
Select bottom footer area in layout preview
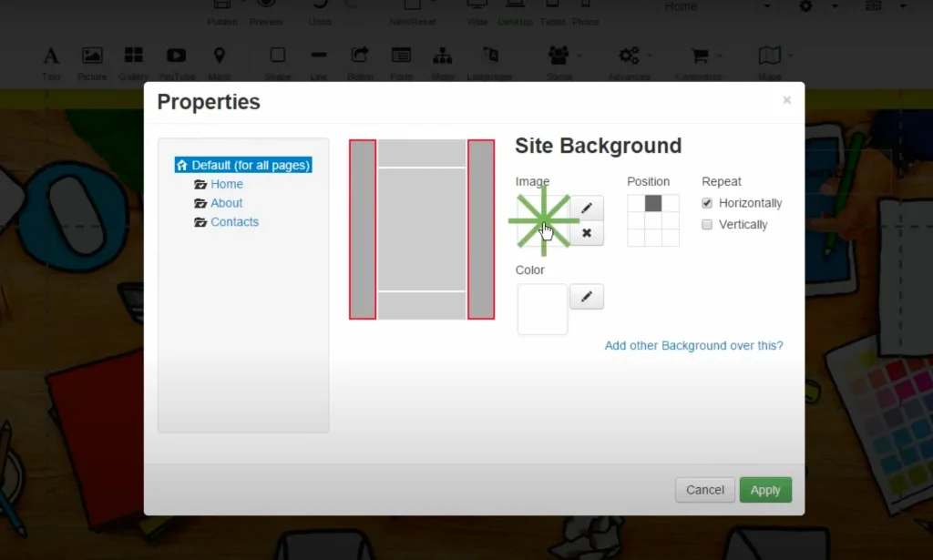pos(422,306)
